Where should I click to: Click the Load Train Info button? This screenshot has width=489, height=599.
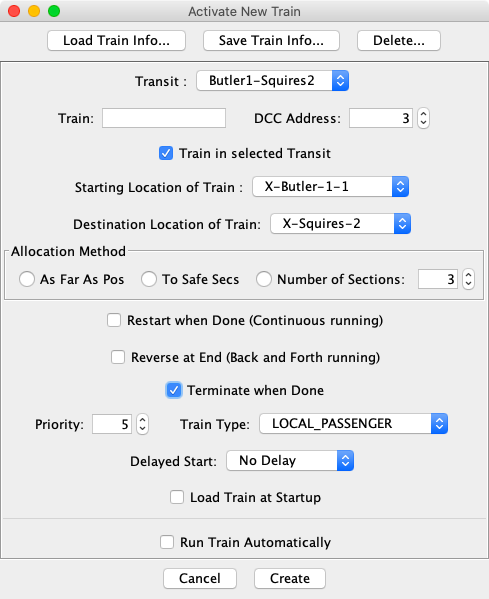[x=117, y=40]
